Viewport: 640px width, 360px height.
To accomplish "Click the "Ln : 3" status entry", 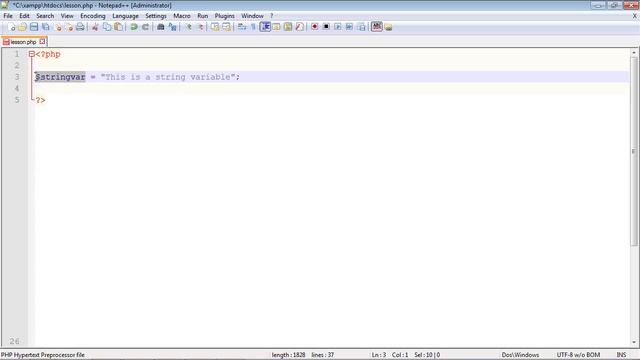I will click(378, 355).
